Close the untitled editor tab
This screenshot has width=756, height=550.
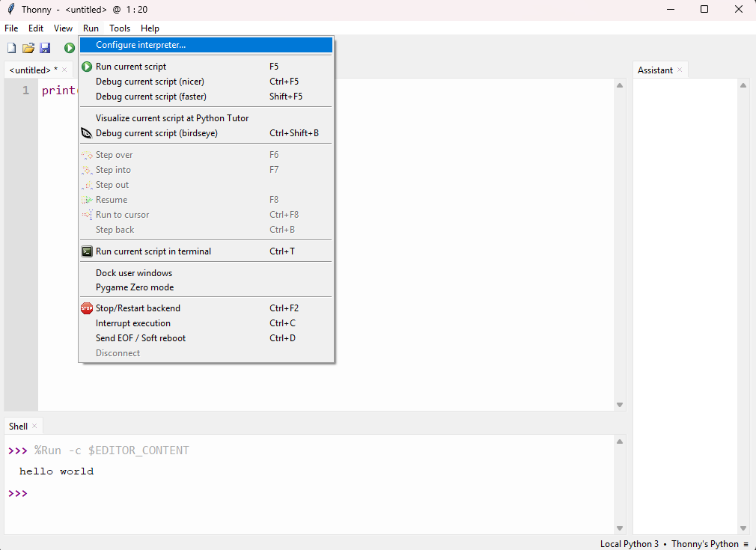pyautogui.click(x=64, y=70)
